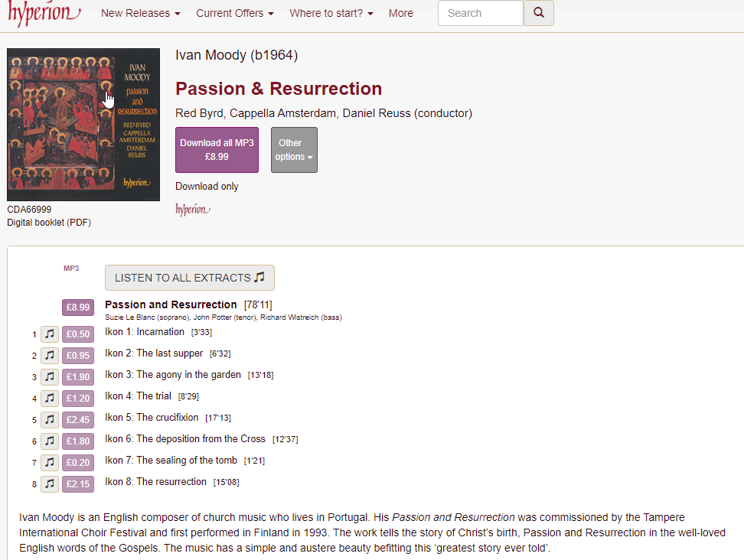Click the CDA66999 catalogue number
The image size is (744, 560).
(x=29, y=209)
